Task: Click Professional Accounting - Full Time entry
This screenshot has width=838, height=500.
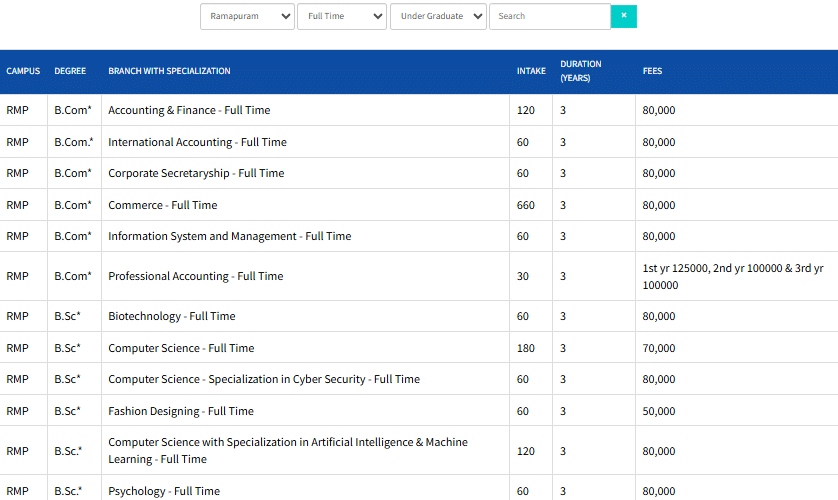Action: 195,276
